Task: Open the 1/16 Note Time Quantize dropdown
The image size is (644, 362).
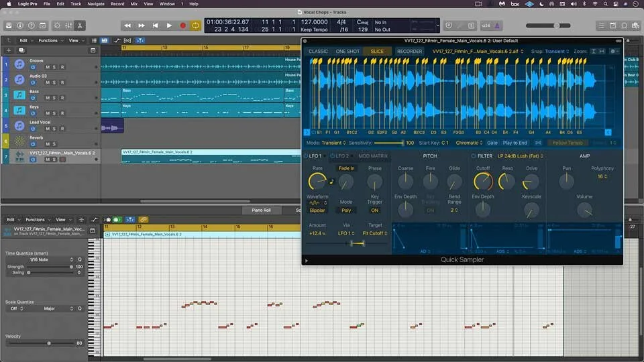Action: pos(42,259)
